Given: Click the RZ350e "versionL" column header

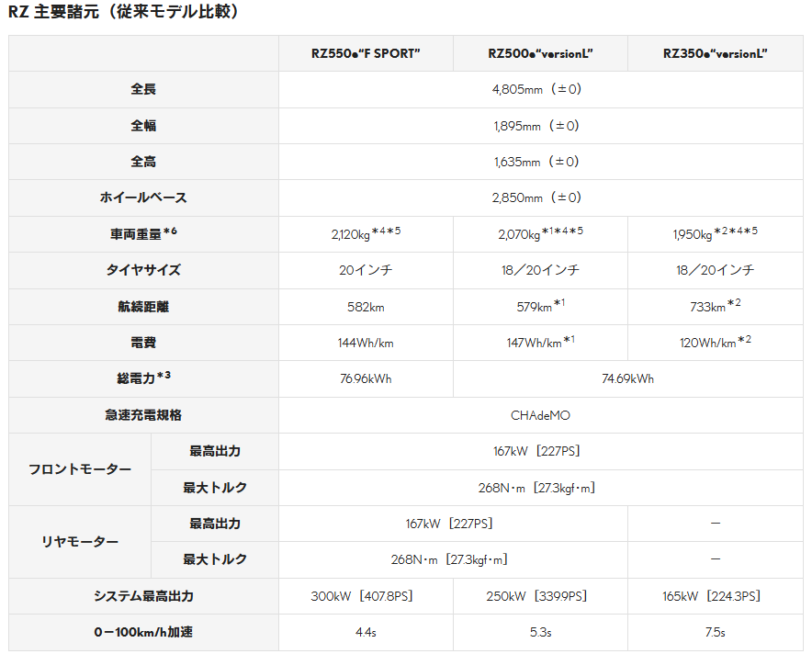Looking at the screenshot, I should pyautogui.click(x=715, y=53).
